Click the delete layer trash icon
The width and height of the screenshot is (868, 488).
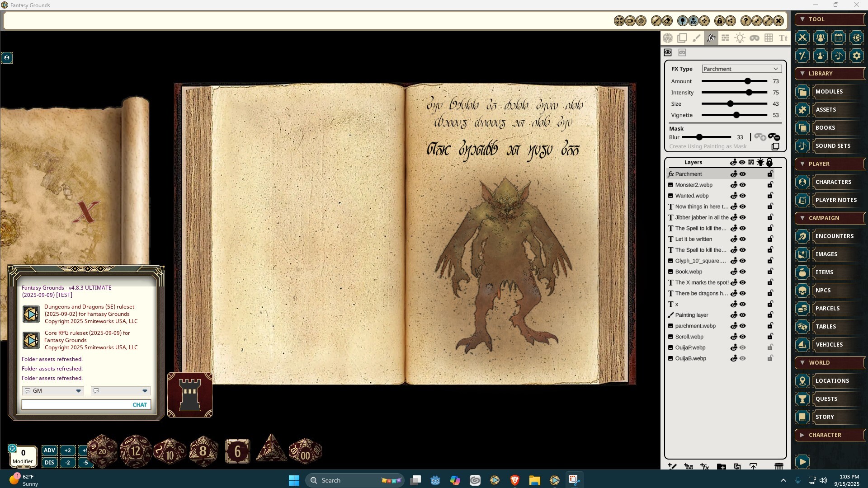pos(778,466)
